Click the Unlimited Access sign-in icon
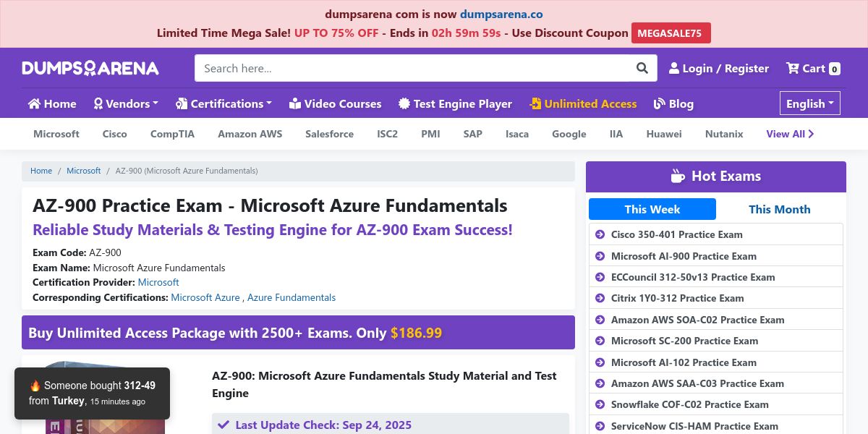Viewport: 868px width, 434px height. (x=535, y=103)
